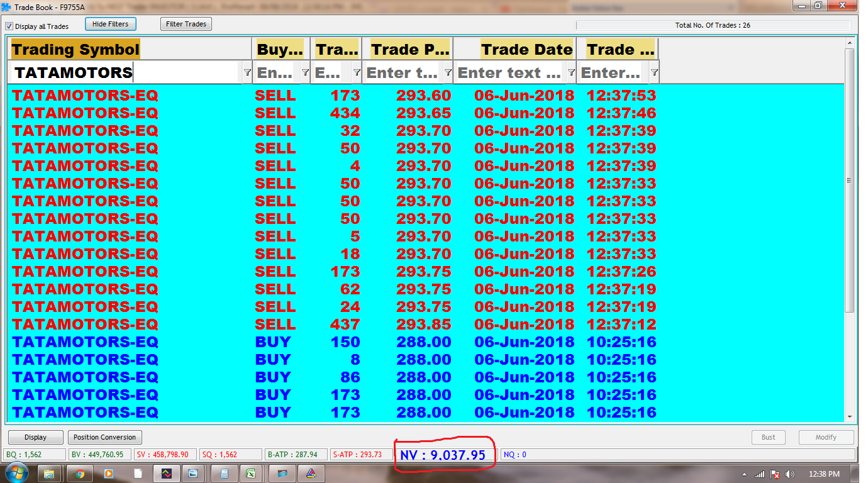
Task: Toggle the Display all Trades checkbox
Action: [x=9, y=26]
